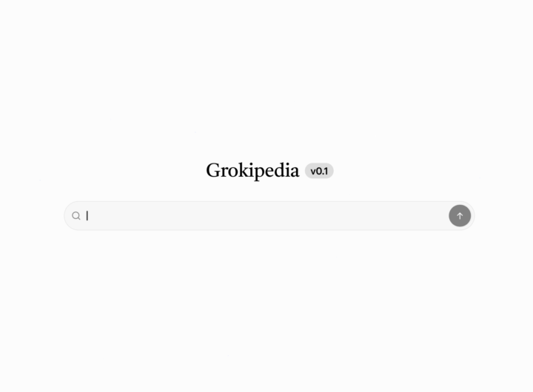The image size is (533, 392).
Task: Click the Grokipedia logo title
Action: coord(252,171)
